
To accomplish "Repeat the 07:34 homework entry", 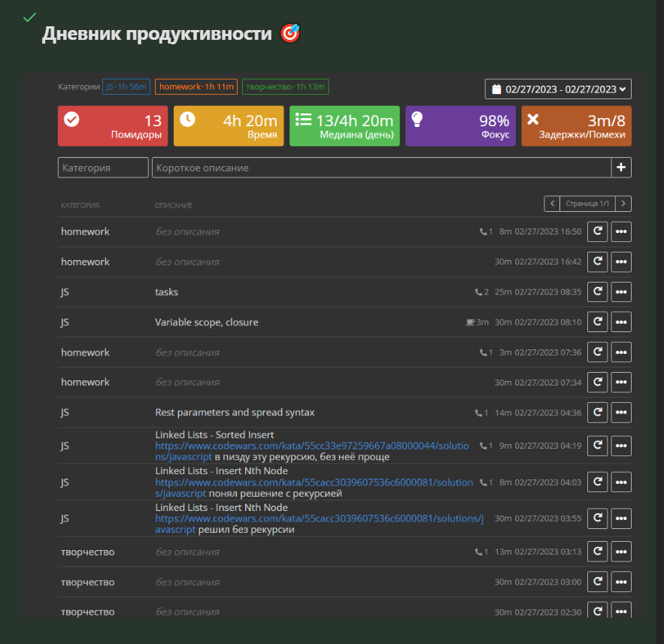I will (597, 382).
